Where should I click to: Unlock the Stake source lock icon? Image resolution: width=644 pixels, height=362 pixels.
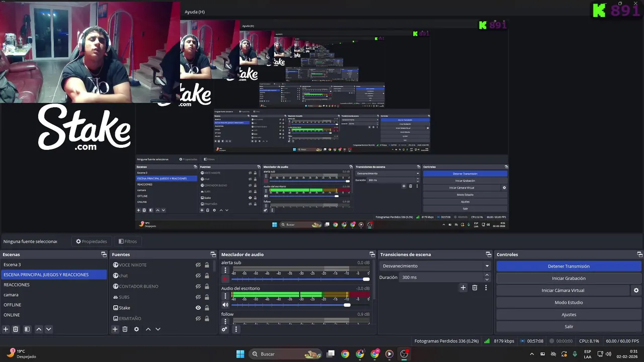[207, 308]
